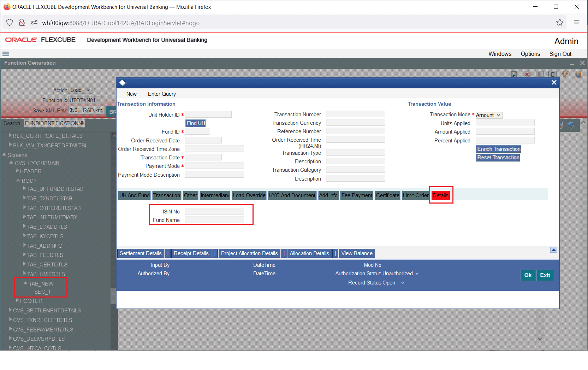This screenshot has width=588, height=370.
Task: Collapse the TAB_NEW tree node
Action: click(x=25, y=283)
